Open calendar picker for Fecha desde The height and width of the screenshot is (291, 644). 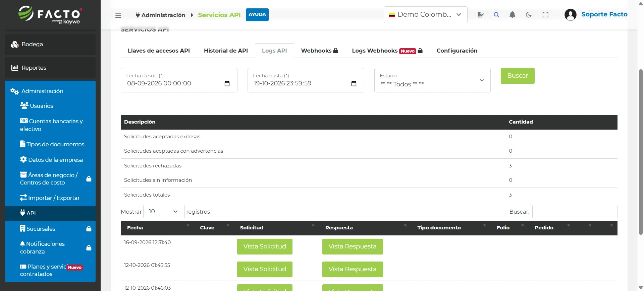(x=227, y=84)
